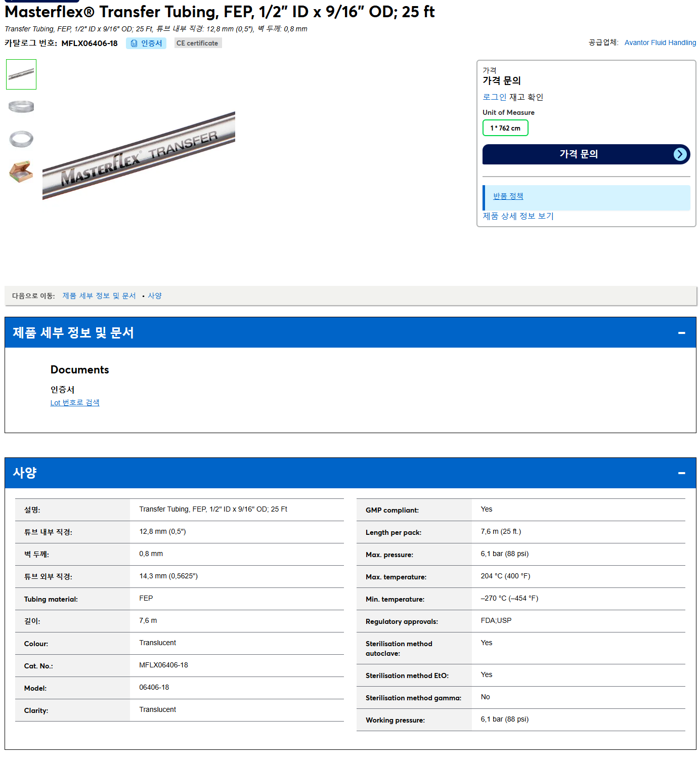Click the 사양 section header bar
This screenshot has height=760, width=700.
coord(350,473)
